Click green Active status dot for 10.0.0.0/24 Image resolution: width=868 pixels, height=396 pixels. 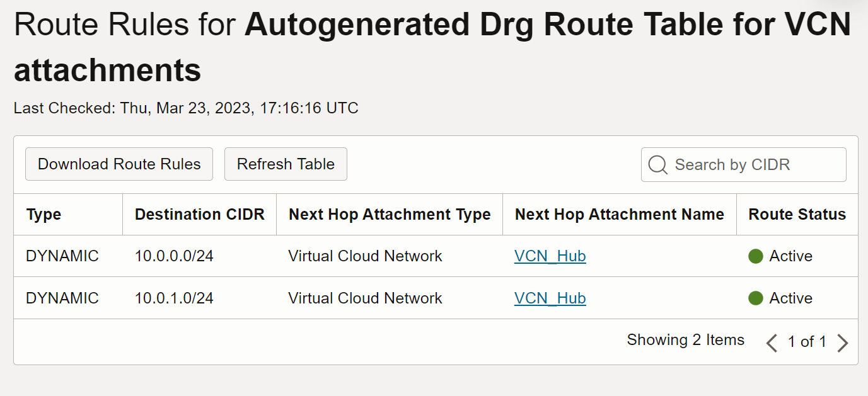756,256
